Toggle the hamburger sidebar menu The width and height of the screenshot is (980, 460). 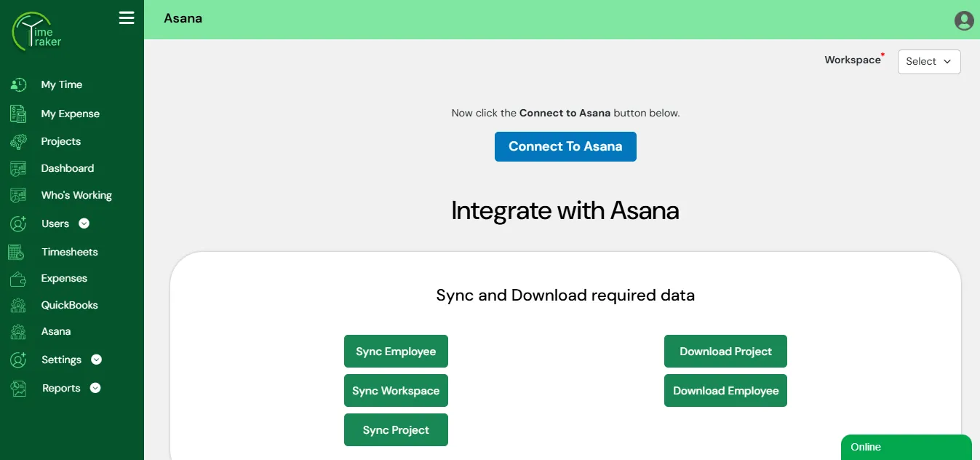click(x=127, y=18)
